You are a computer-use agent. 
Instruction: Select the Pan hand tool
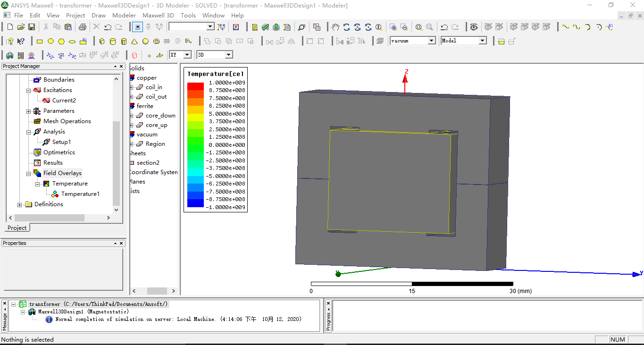point(335,27)
